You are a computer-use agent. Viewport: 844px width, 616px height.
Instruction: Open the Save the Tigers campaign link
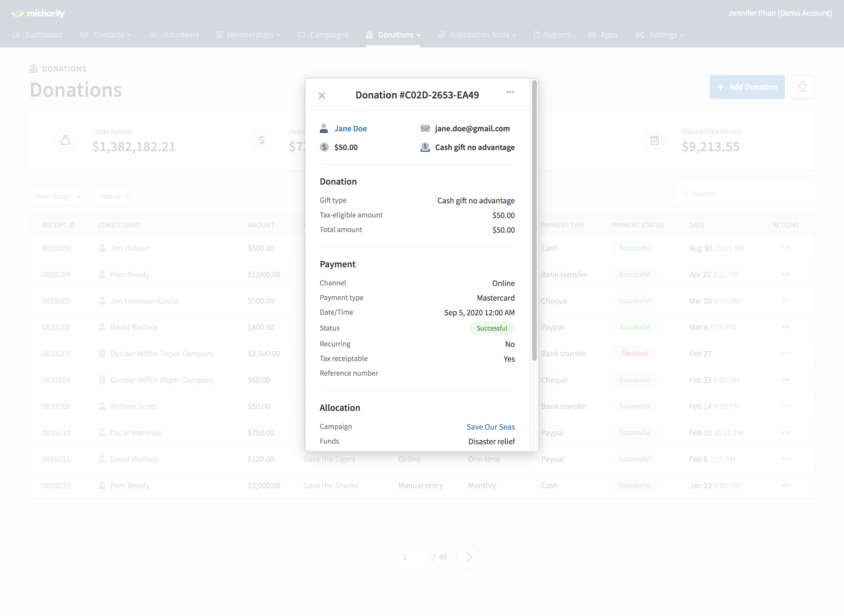pyautogui.click(x=330, y=459)
